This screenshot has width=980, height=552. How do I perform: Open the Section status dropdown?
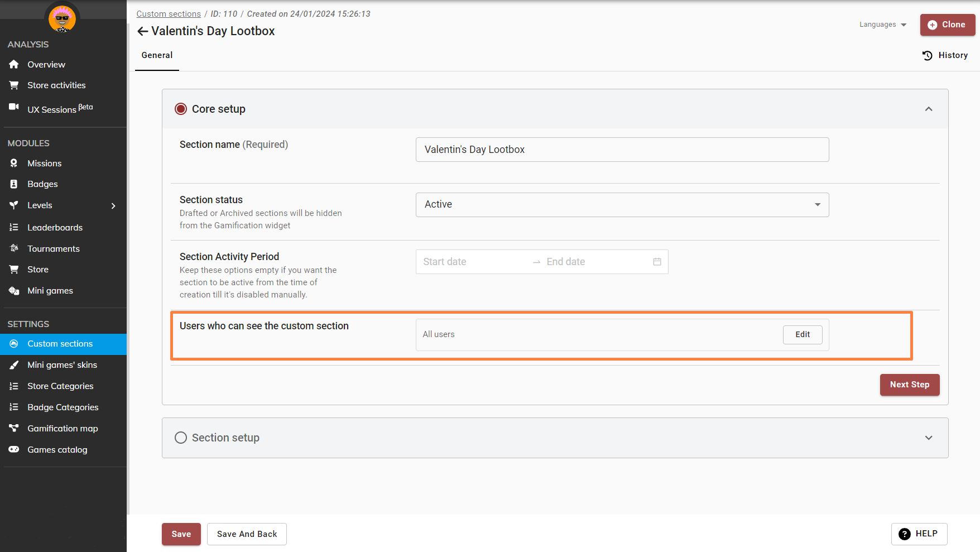click(622, 205)
